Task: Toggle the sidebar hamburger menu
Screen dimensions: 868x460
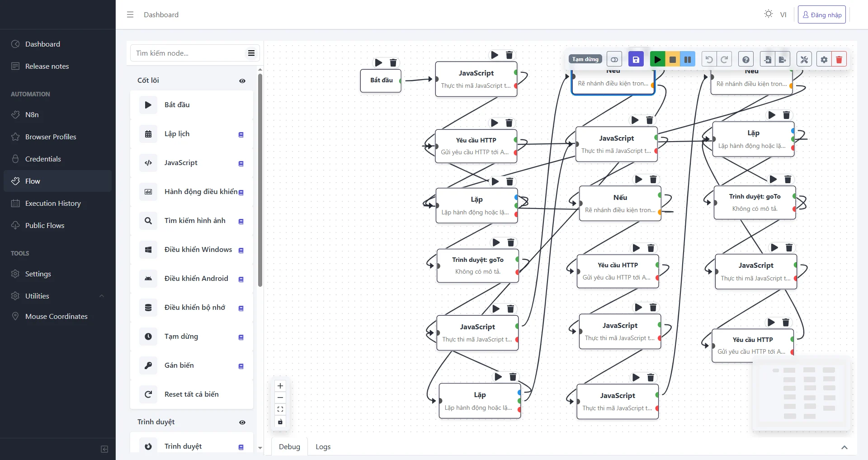Action: (130, 14)
